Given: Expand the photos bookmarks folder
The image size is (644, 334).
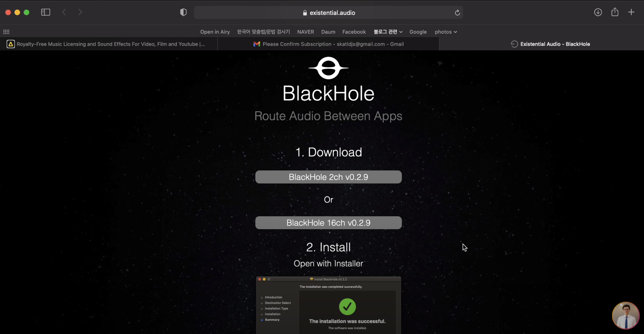Looking at the screenshot, I should 446,32.
